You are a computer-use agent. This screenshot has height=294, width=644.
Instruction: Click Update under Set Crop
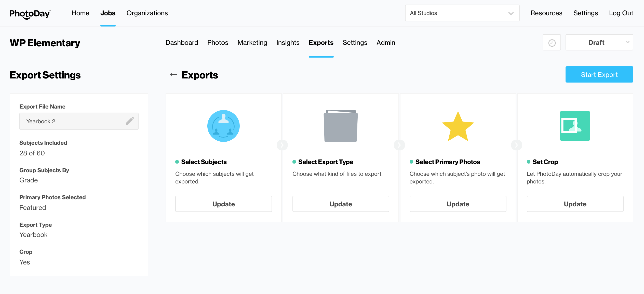coord(575,204)
